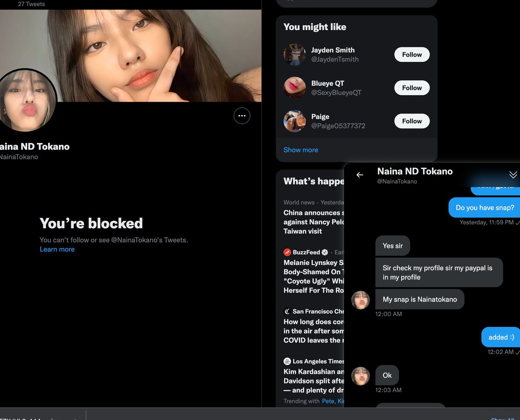This screenshot has height=420, width=520.
Task: Click the 'added :)' message bubble
Action: pos(501,337)
